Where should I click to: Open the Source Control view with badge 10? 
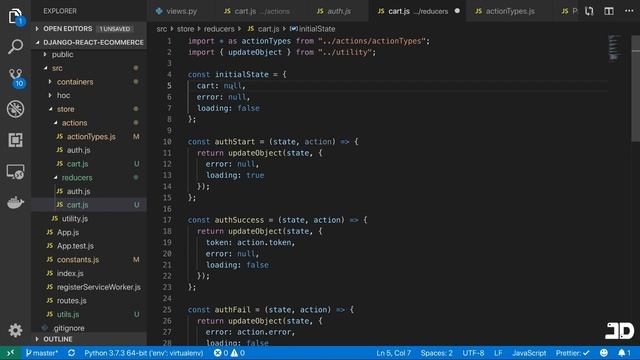tap(16, 78)
